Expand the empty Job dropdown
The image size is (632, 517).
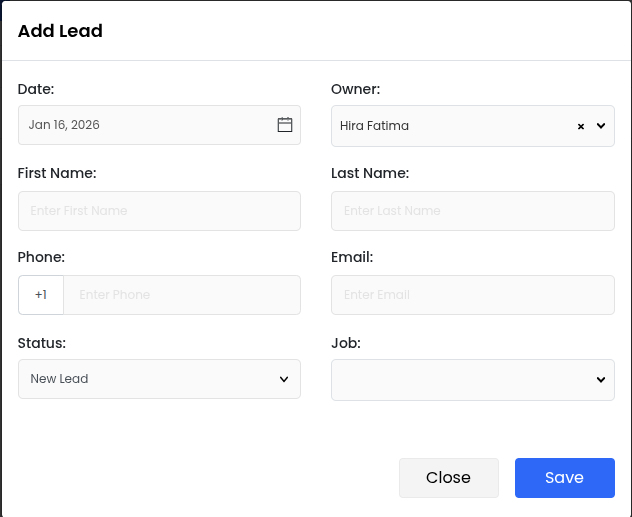pyautogui.click(x=472, y=379)
